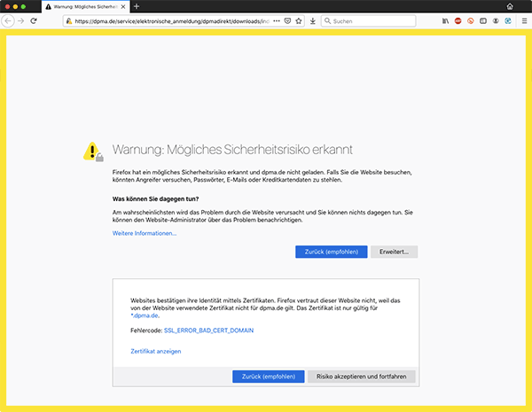Click the SSL_ERROR_BAD_CERT_DOMAIN error code link
This screenshot has height=412, width=532.
coord(208,330)
